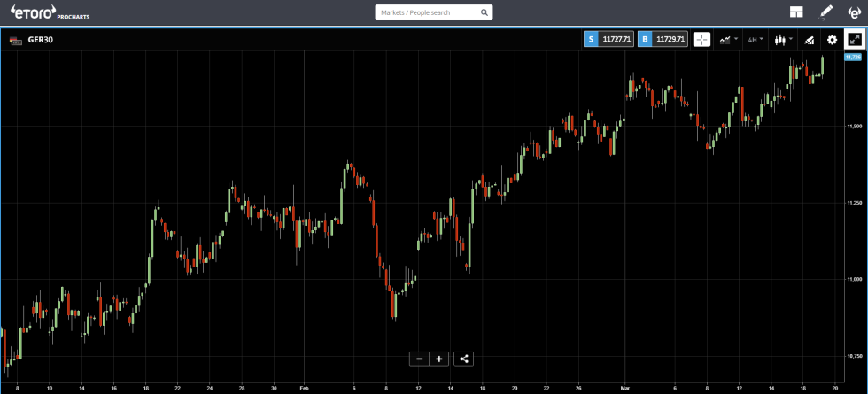This screenshot has width=868, height=394.
Task: Click the eToro ProCharts logo
Action: 44,12
